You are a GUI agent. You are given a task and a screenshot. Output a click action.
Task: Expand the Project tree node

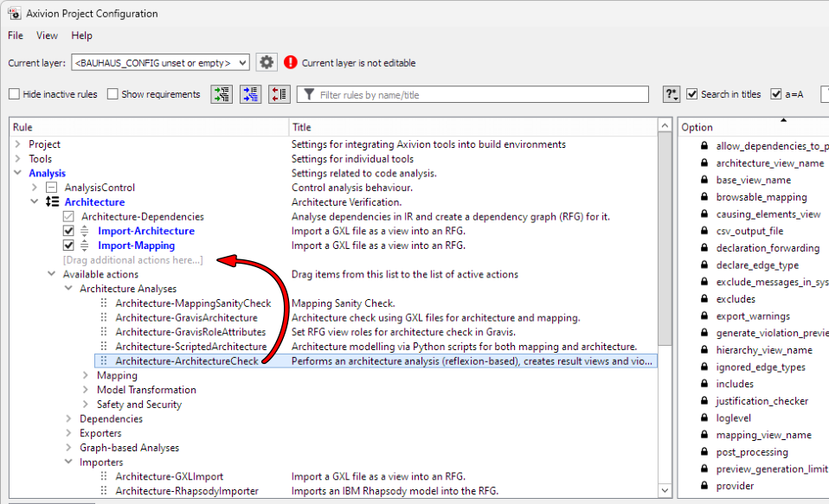click(x=17, y=144)
